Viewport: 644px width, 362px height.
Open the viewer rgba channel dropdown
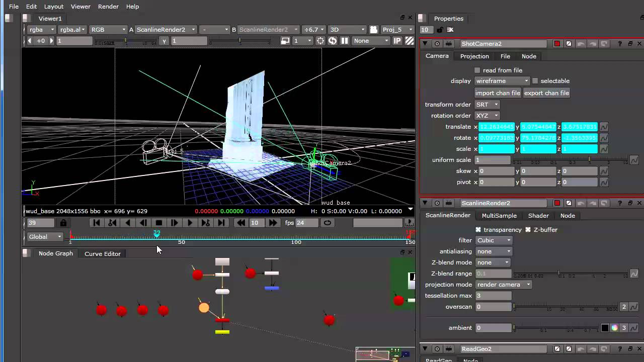tap(41, 30)
